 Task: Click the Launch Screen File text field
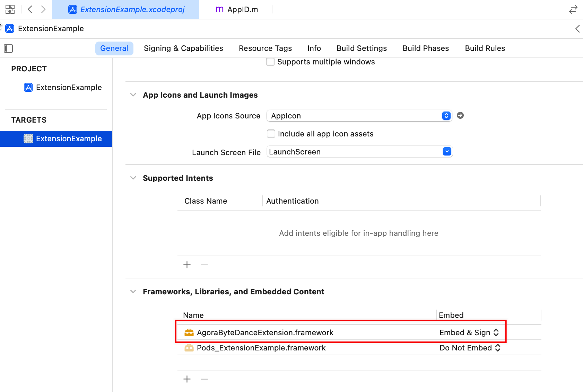click(354, 152)
